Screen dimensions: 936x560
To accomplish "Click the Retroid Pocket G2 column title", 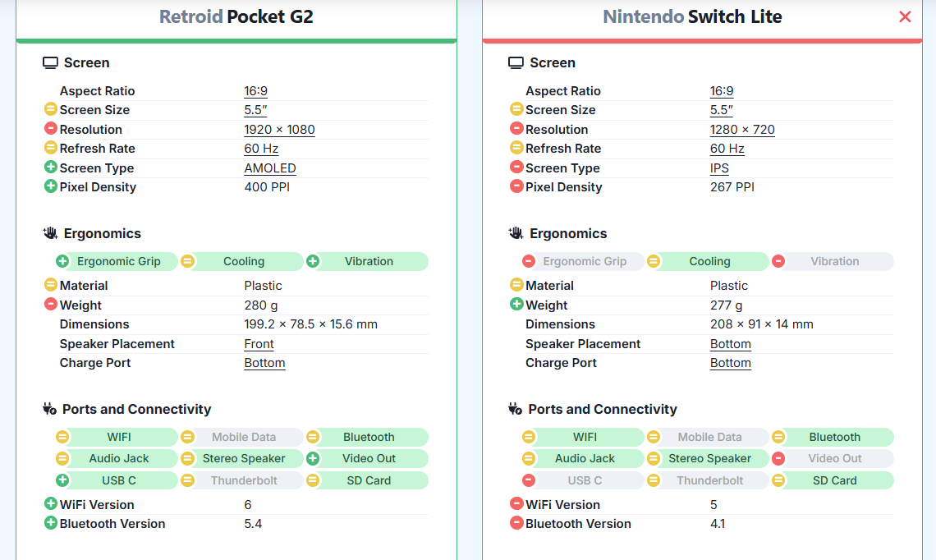I will 236,16.
